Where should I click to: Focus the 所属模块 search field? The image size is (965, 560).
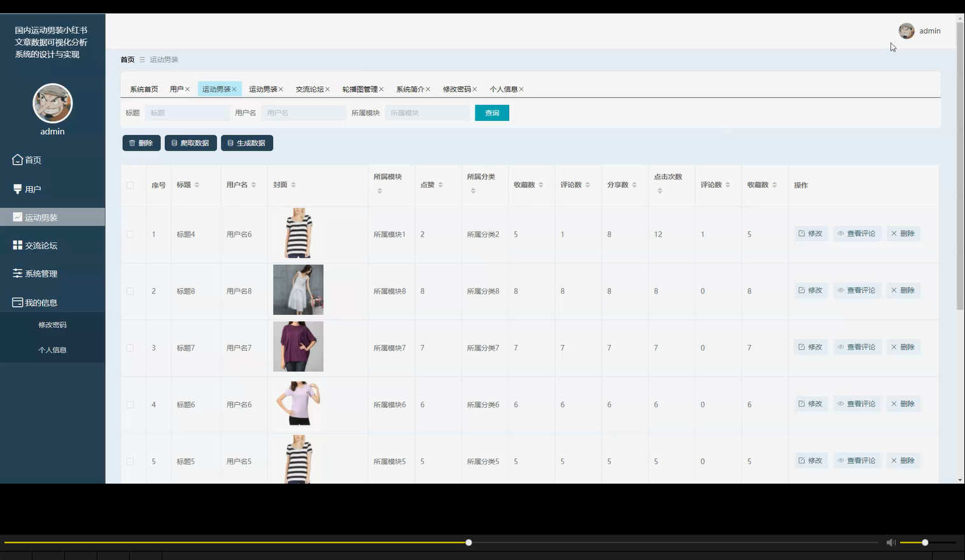(427, 113)
